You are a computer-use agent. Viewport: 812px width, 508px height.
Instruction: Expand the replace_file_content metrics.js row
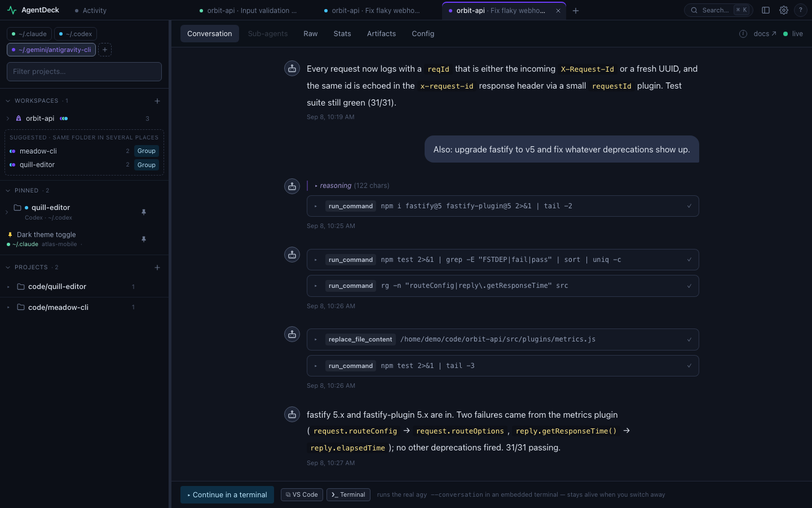(x=503, y=339)
